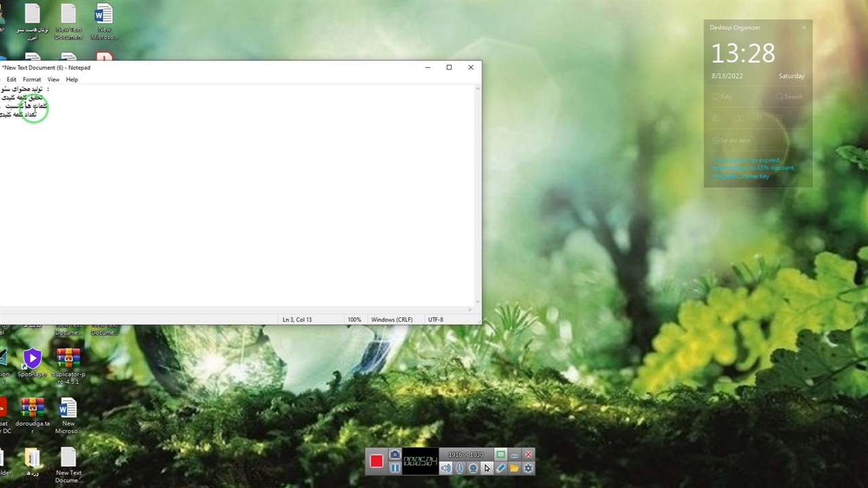Toggle system sound recording speaker icon

point(446,468)
